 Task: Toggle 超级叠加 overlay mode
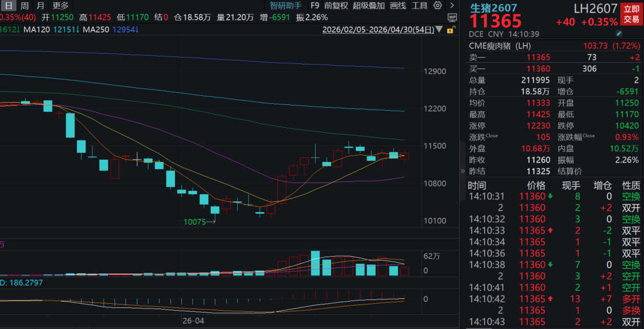point(369,6)
